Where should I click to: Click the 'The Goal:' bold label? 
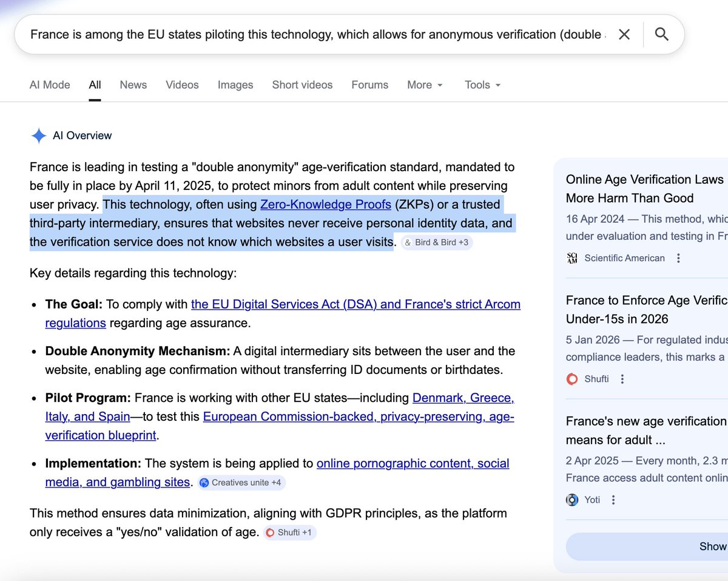[74, 304]
